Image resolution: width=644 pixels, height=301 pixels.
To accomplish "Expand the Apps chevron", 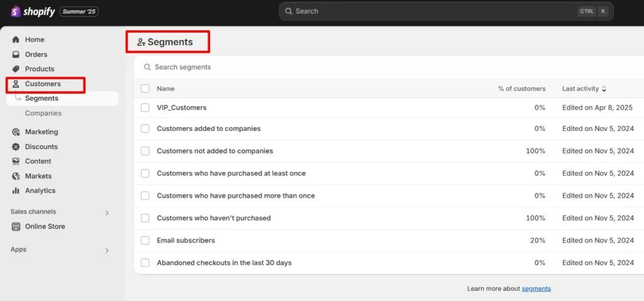I will tap(107, 251).
